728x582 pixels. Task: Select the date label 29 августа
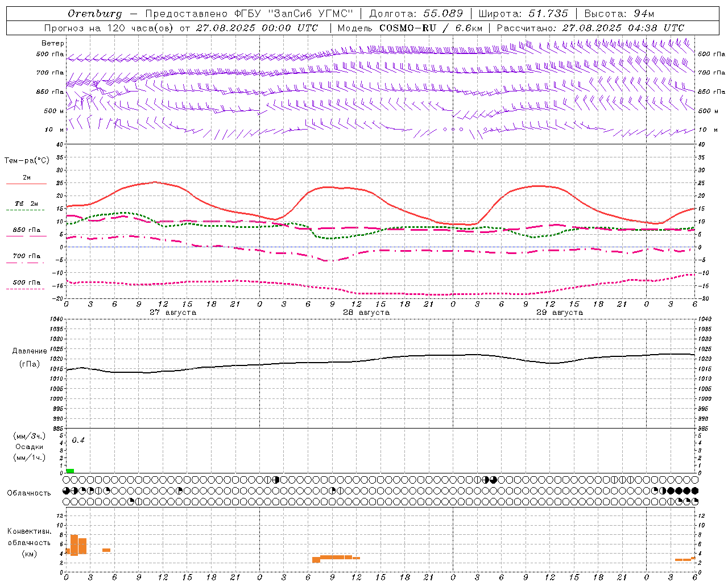point(560,313)
